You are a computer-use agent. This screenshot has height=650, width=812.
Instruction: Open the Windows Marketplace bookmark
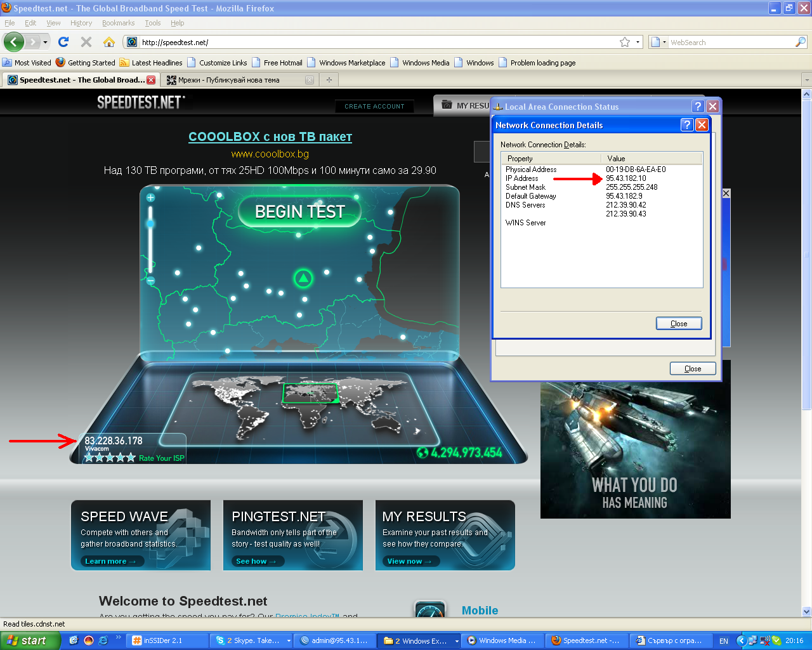pyautogui.click(x=346, y=63)
